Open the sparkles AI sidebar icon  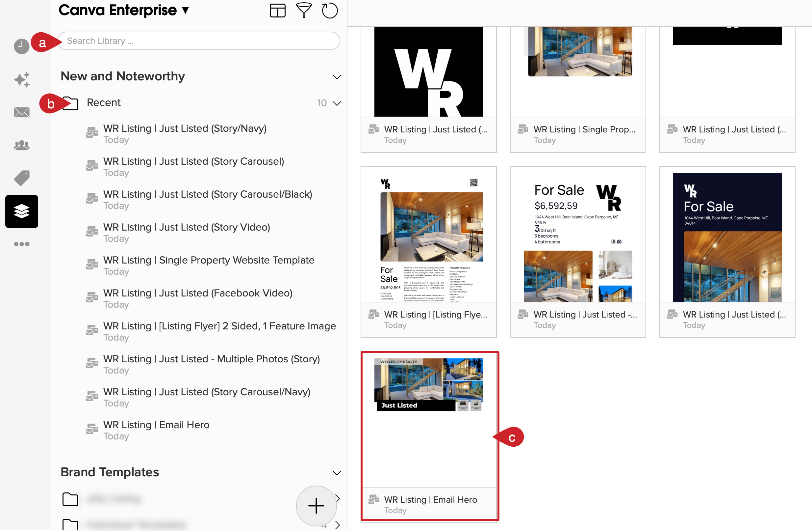pyautogui.click(x=21, y=80)
